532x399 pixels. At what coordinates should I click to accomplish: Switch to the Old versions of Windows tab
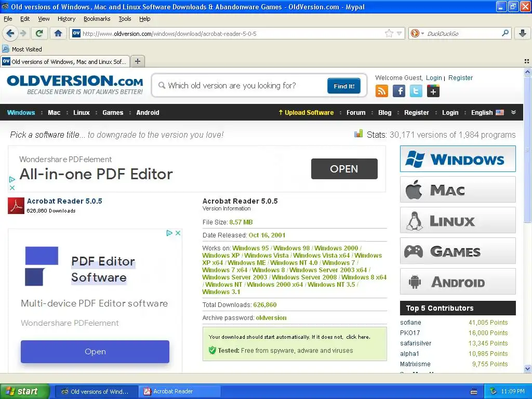pos(65,61)
